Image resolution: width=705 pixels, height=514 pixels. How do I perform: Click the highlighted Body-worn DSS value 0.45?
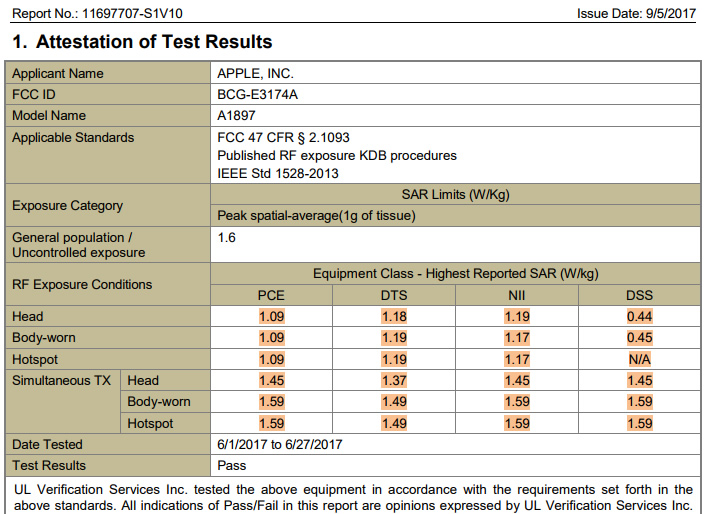(x=639, y=338)
